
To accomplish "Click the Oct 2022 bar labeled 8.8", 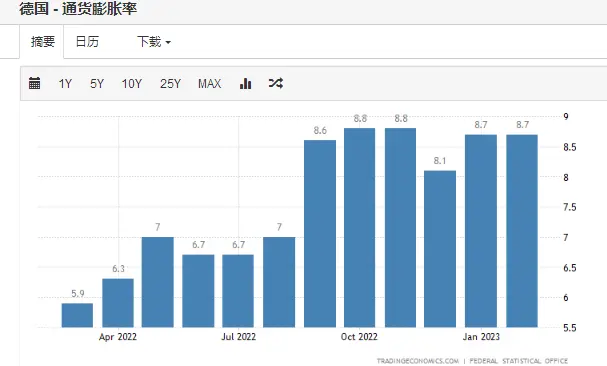I will [360, 228].
